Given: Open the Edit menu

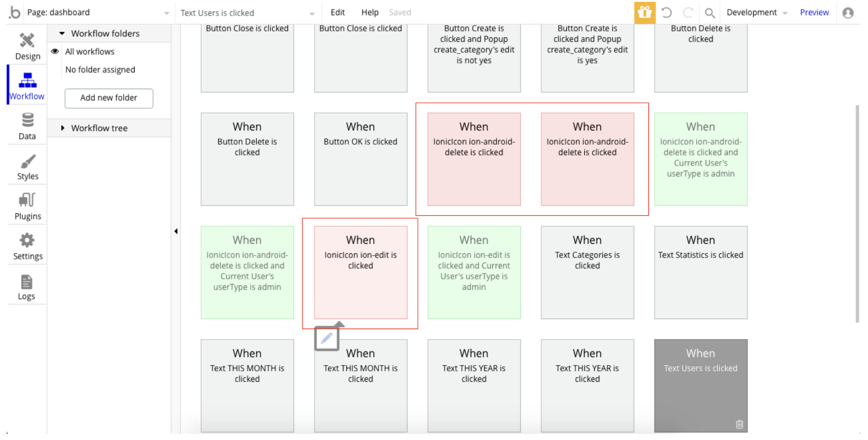Looking at the screenshot, I should click(337, 13).
